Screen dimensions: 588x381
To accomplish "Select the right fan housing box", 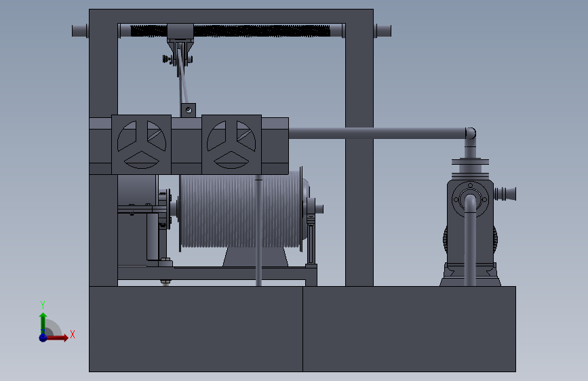I will tap(231, 145).
